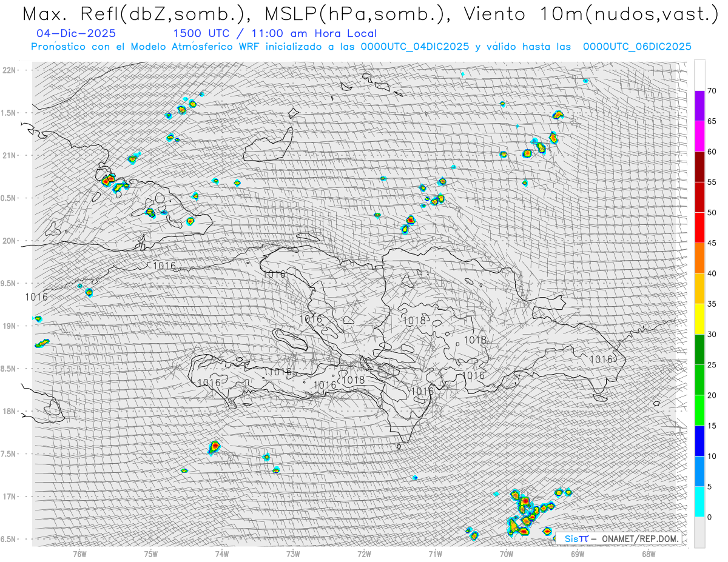
Task: Click the "69W" longitude axis label
Action: click(578, 554)
